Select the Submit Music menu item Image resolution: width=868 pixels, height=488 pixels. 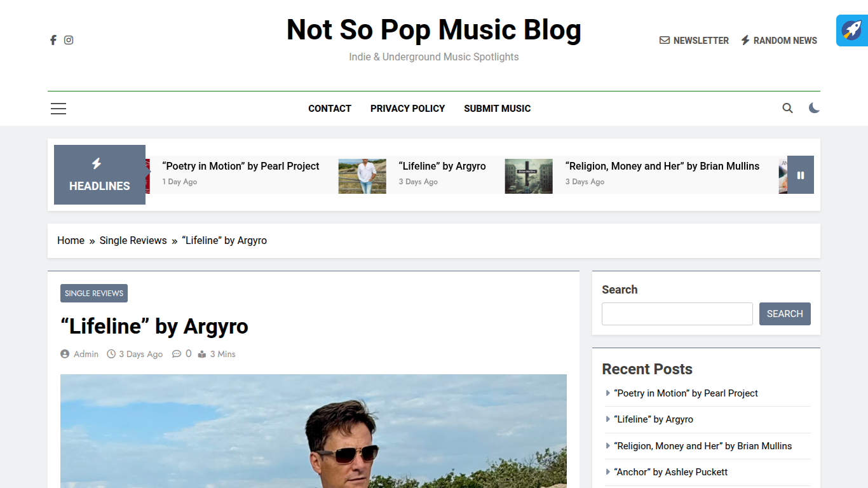coord(497,109)
